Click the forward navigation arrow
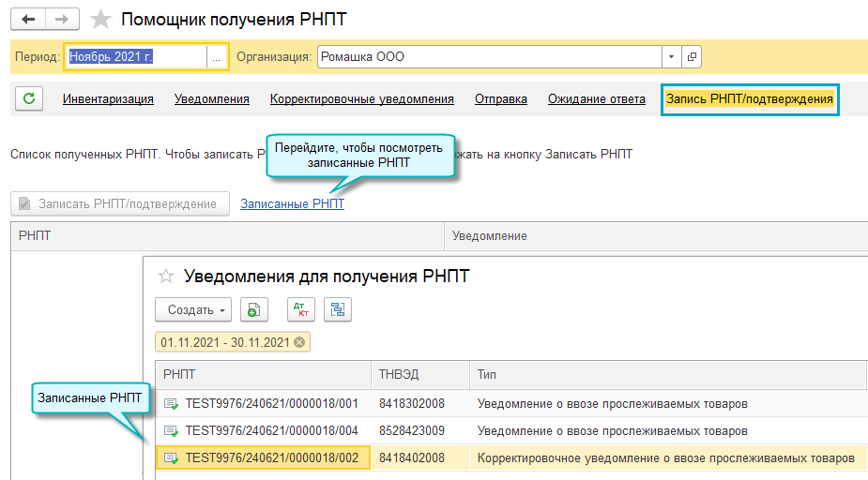 [62, 20]
